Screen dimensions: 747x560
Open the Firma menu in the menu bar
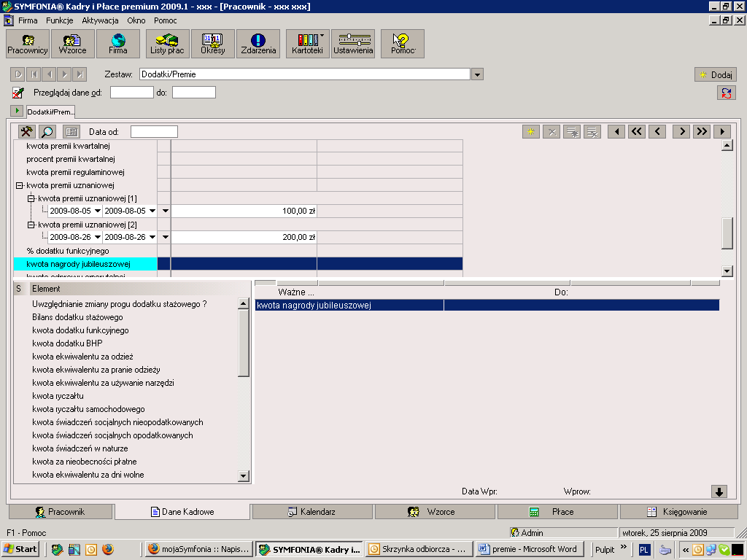[28, 20]
